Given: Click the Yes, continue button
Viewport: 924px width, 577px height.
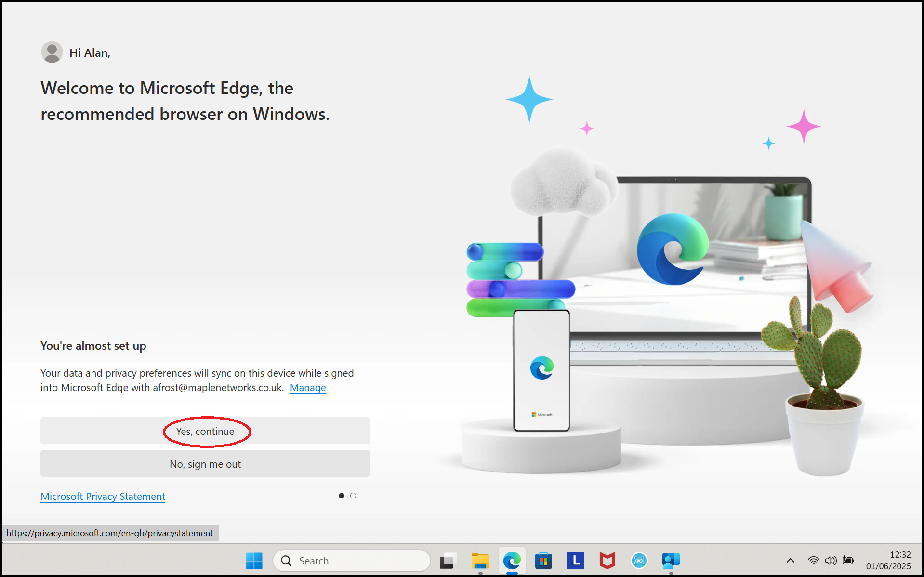Looking at the screenshot, I should [205, 431].
